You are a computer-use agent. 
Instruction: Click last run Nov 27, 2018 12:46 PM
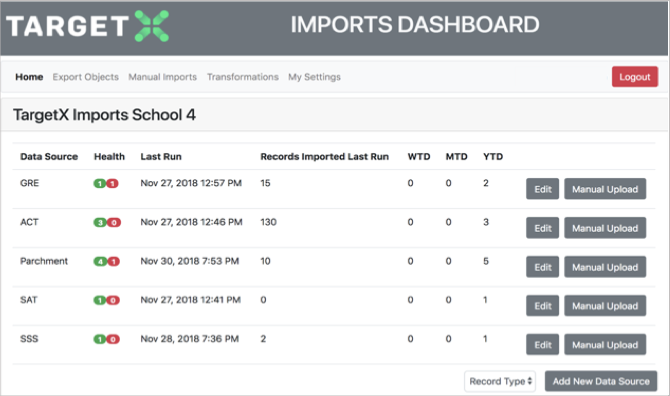[x=191, y=222]
